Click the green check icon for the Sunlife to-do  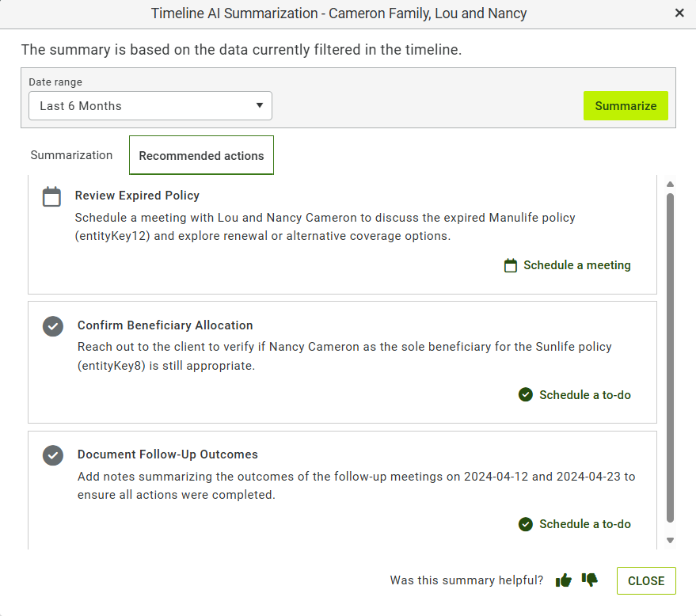tap(526, 394)
